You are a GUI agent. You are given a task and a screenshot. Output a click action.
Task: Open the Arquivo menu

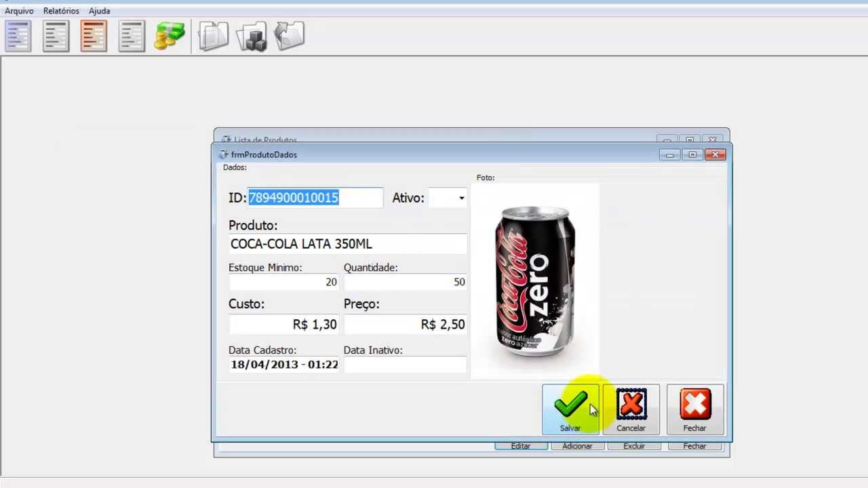click(x=19, y=11)
